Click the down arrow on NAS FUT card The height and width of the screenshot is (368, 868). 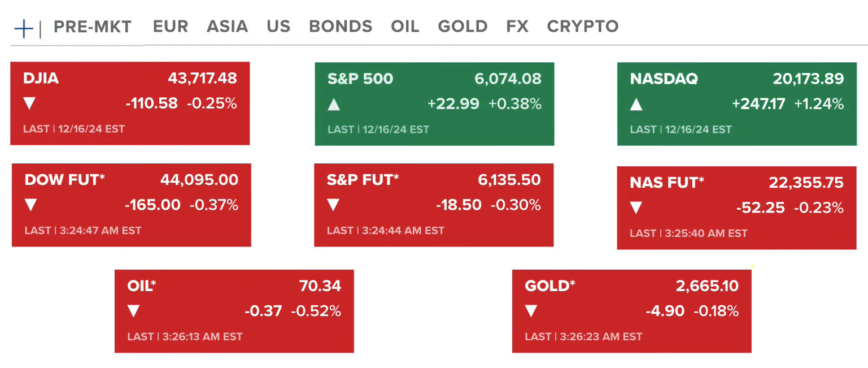pyautogui.click(x=637, y=207)
